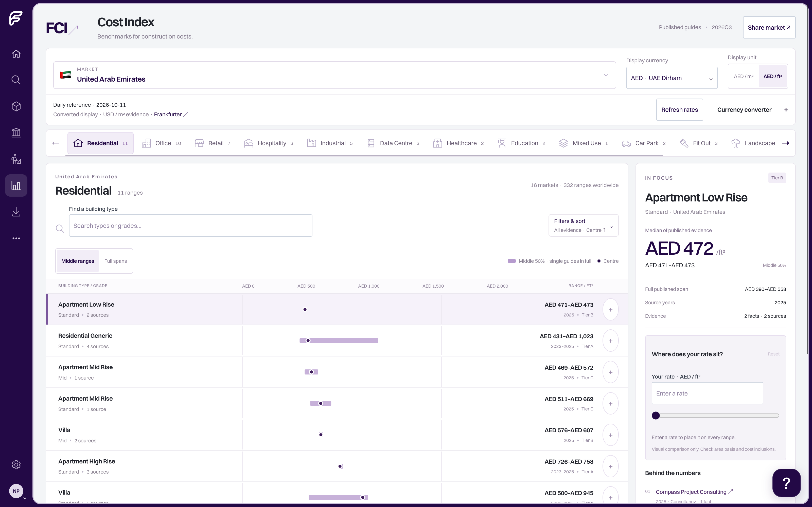Image resolution: width=812 pixels, height=507 pixels.
Task: Expand the Apartment High Rise row plus
Action: [610, 466]
